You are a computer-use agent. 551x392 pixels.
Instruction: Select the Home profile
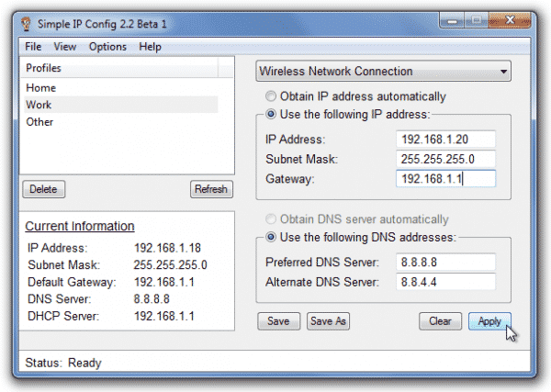pyautogui.click(x=41, y=88)
